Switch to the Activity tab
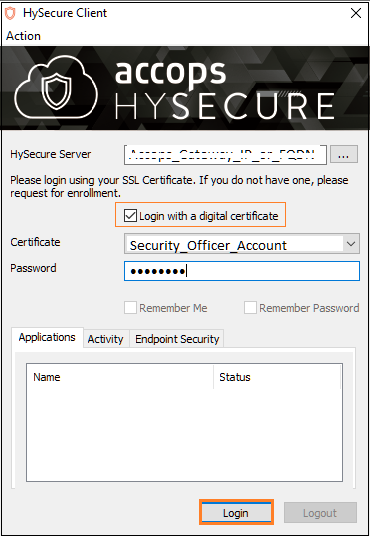This screenshot has width=370, height=536. pos(105,339)
